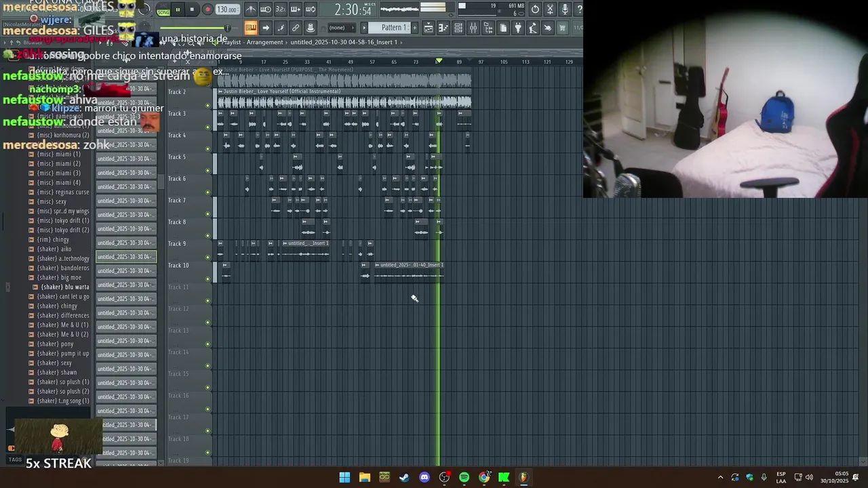The image size is (868, 488).
Task: Select highlighted untitled_2025-10-30 clip in picker
Action: [x=126, y=257]
